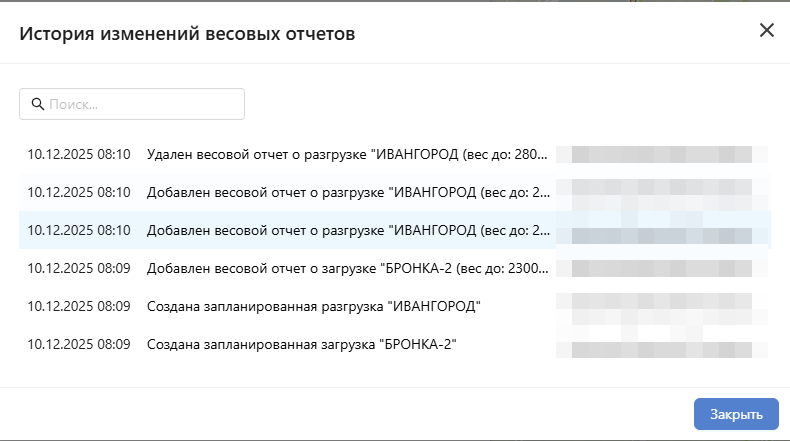This screenshot has height=441, width=790.
Task: Close the dialog with the X icon
Action: click(767, 30)
